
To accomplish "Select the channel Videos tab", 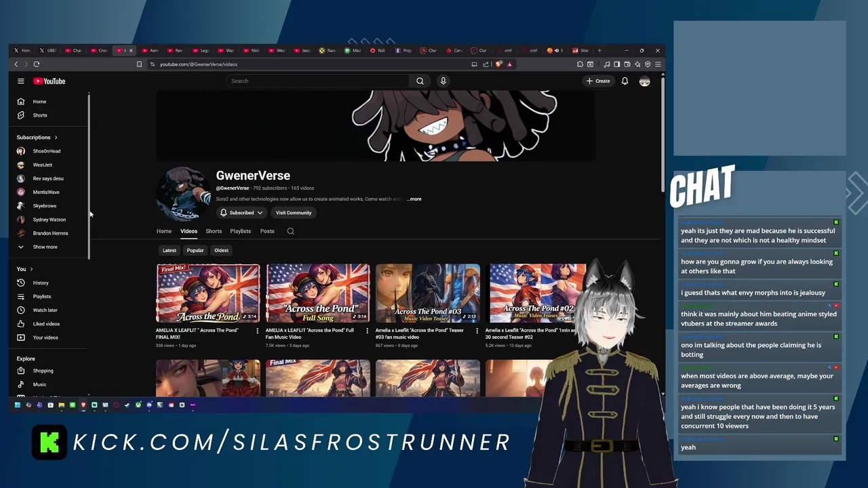I will click(x=189, y=231).
